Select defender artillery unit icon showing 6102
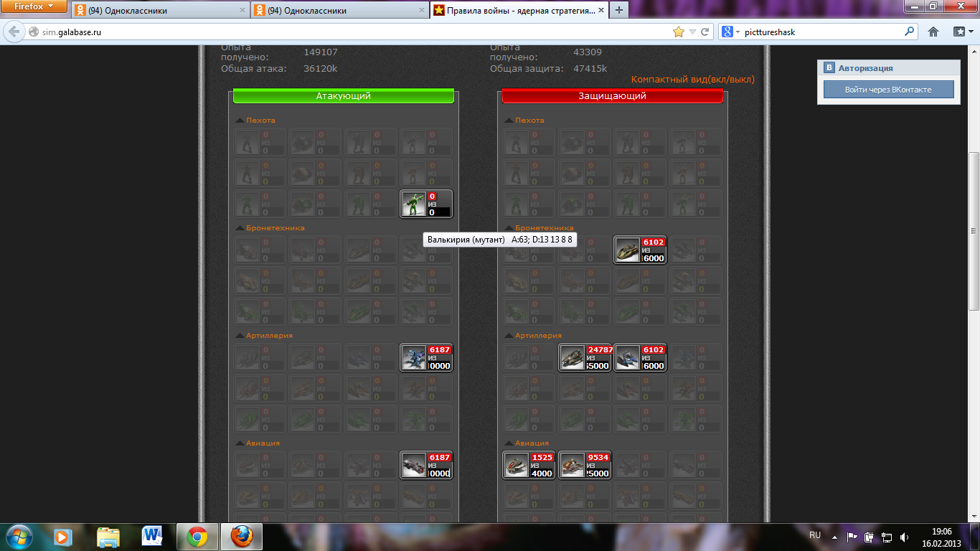The image size is (980, 551). pos(628,357)
